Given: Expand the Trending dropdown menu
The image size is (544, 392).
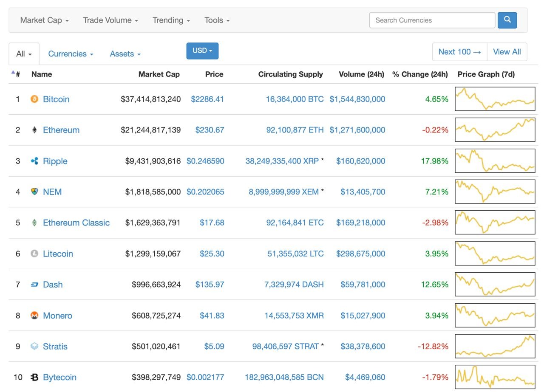Looking at the screenshot, I should coord(171,20).
